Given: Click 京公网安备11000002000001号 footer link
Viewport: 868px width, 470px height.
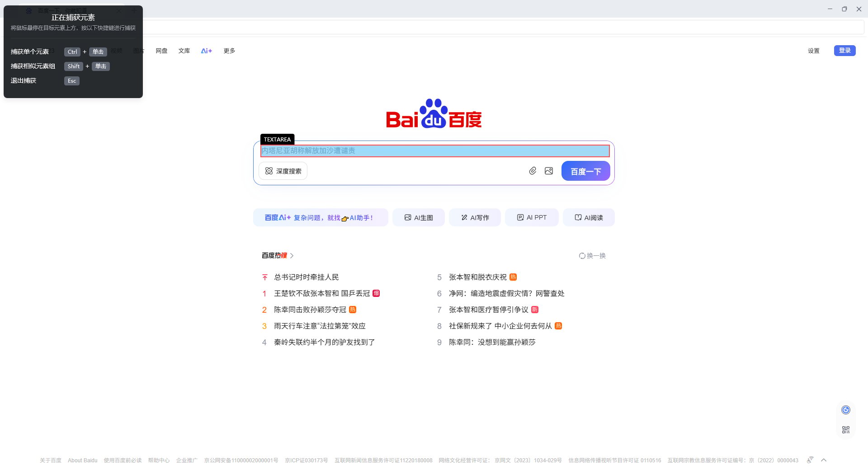Looking at the screenshot, I should 241,461.
